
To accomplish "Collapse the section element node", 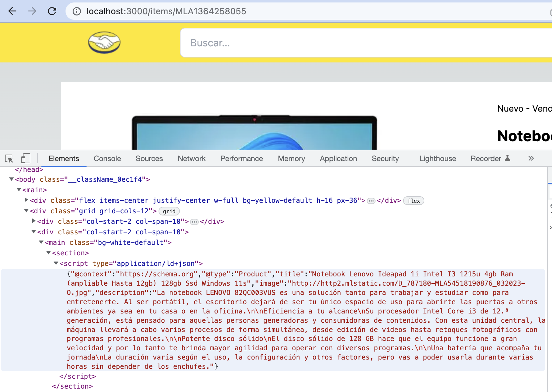I will click(x=49, y=253).
